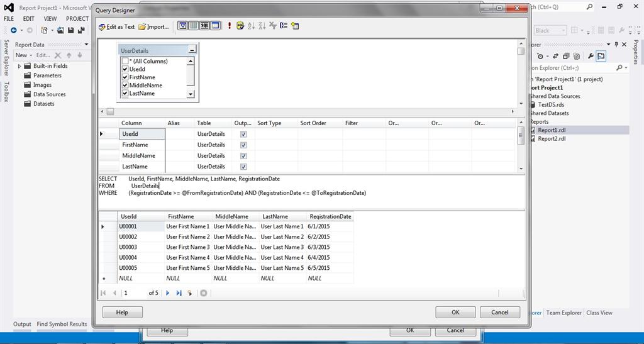Open the New dropdown in Report Data
Image resolution: width=644 pixels, height=344 pixels.
point(23,55)
